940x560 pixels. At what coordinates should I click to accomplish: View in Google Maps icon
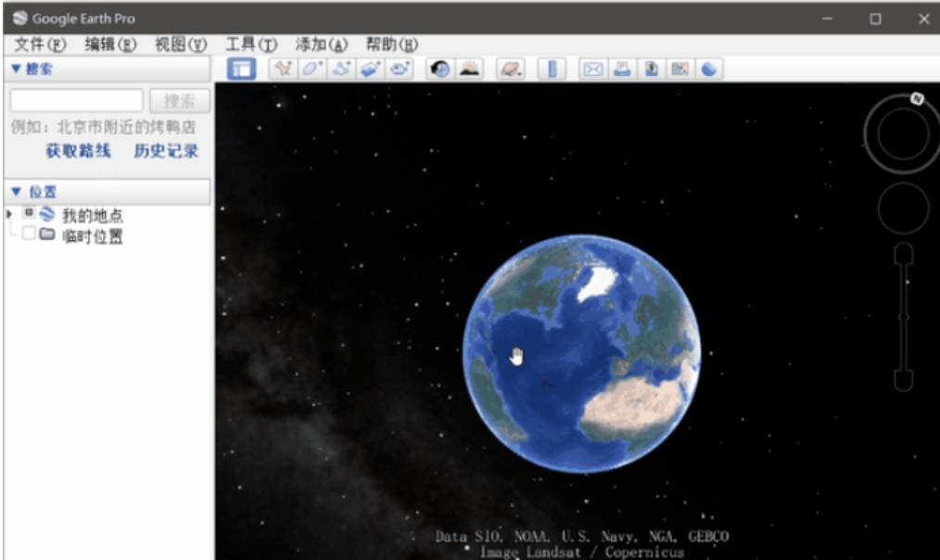[680, 69]
